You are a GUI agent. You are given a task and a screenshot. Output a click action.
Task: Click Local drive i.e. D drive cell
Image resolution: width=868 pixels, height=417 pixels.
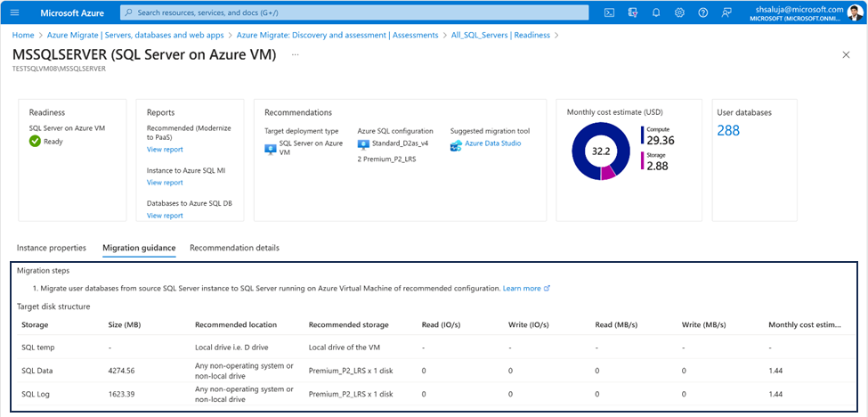click(233, 347)
